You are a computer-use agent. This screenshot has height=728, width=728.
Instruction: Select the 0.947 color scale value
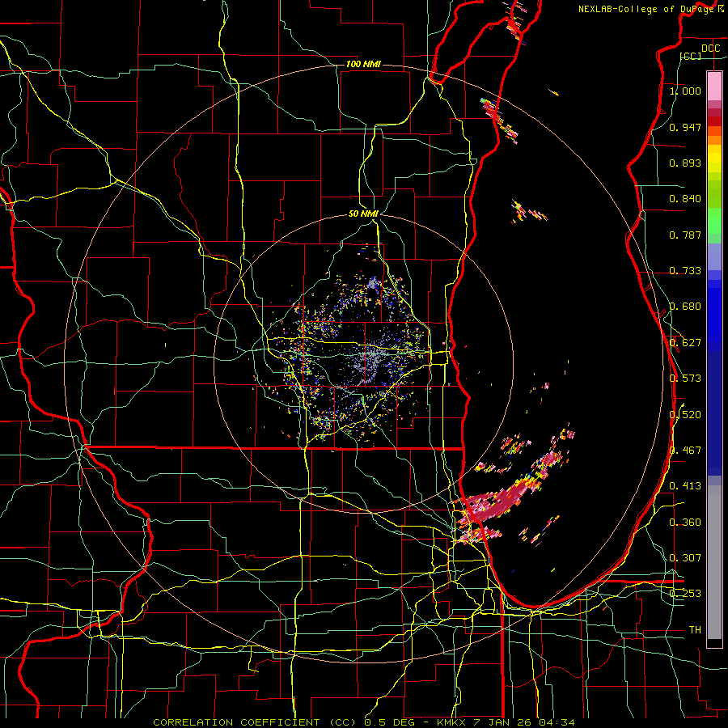coord(685,127)
